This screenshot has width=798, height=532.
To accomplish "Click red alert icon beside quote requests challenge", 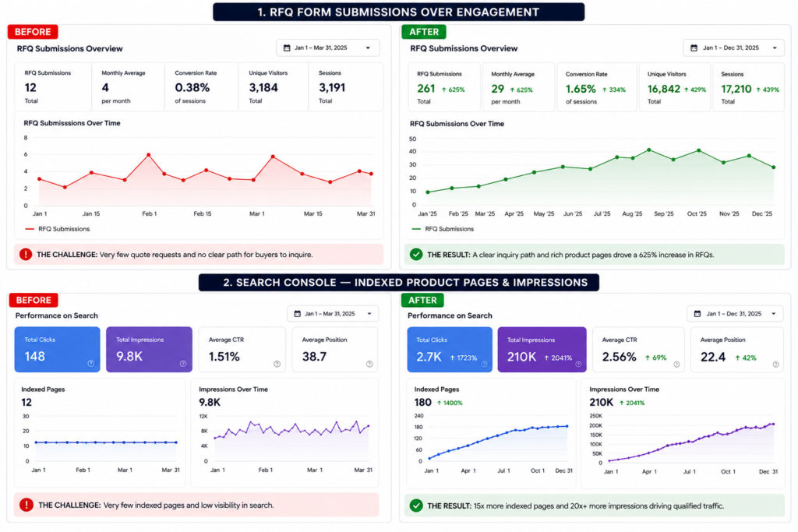I will (x=26, y=254).
